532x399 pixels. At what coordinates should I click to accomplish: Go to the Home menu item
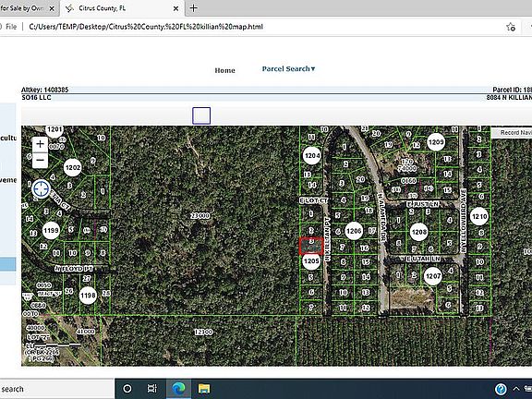tap(224, 70)
